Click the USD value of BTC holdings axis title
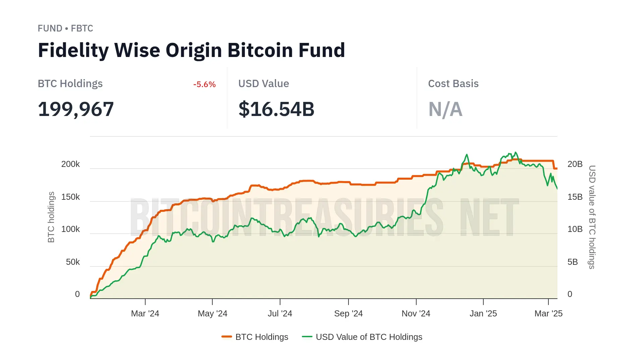The width and height of the screenshot is (644, 362). [592, 217]
